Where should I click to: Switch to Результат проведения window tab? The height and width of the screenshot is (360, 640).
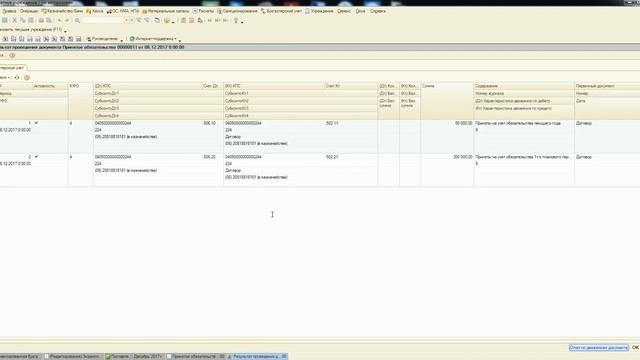[257, 356]
